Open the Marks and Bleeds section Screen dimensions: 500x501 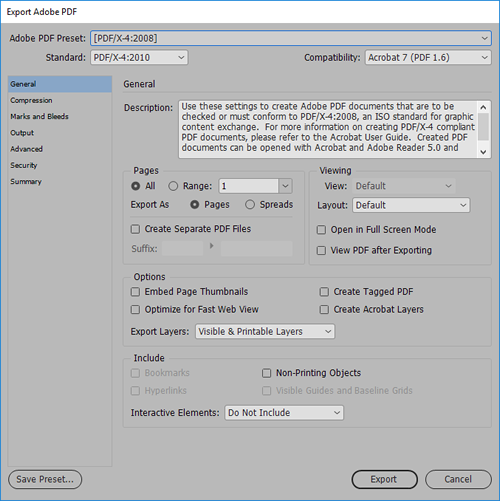[60, 116]
